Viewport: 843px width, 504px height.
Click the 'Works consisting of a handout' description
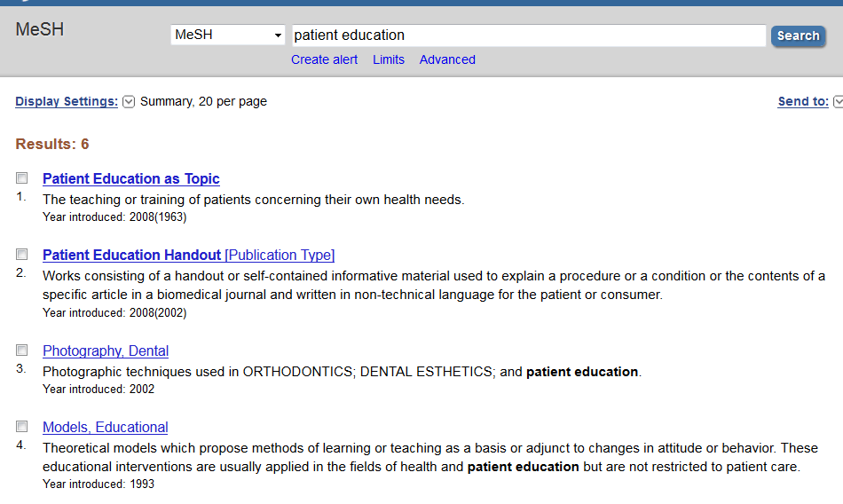(434, 285)
